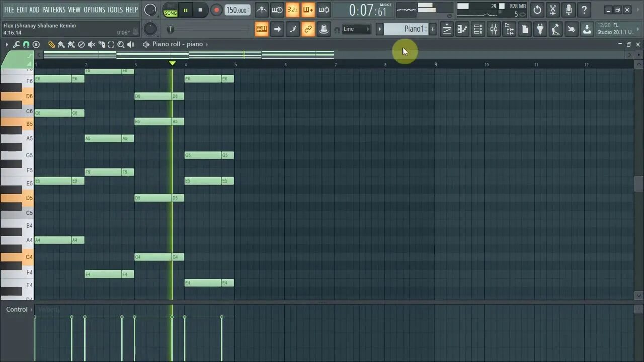Click the touch controller hand icon

tap(571, 29)
